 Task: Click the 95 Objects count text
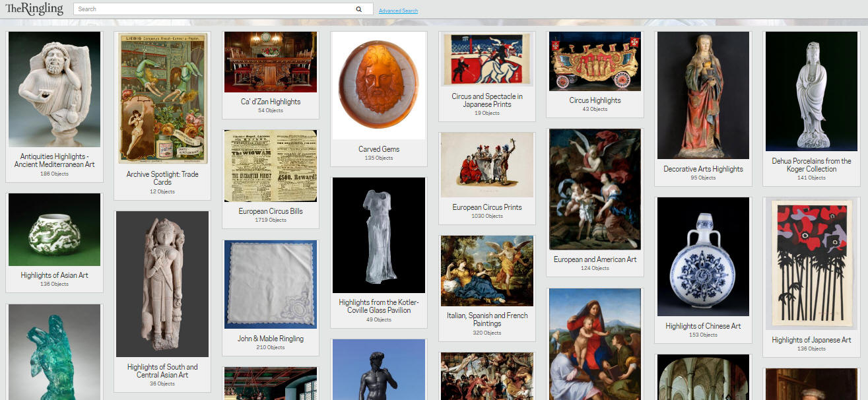tap(704, 178)
